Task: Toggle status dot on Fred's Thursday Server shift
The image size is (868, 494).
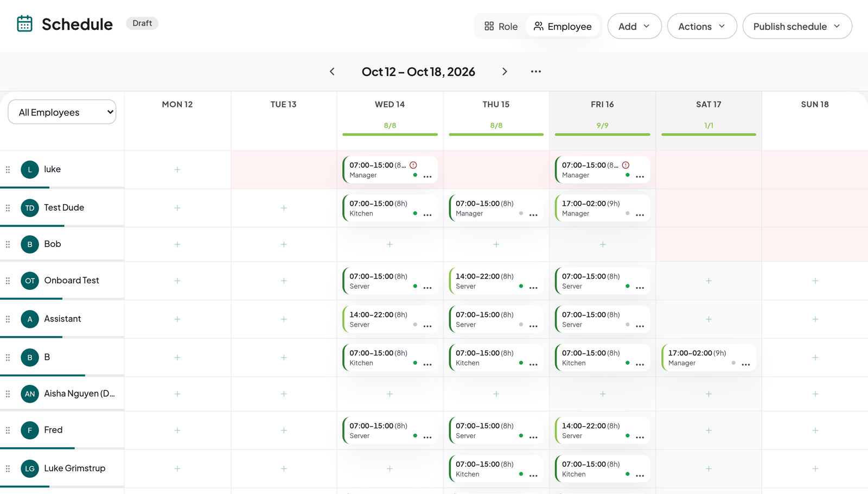Action: tap(521, 435)
